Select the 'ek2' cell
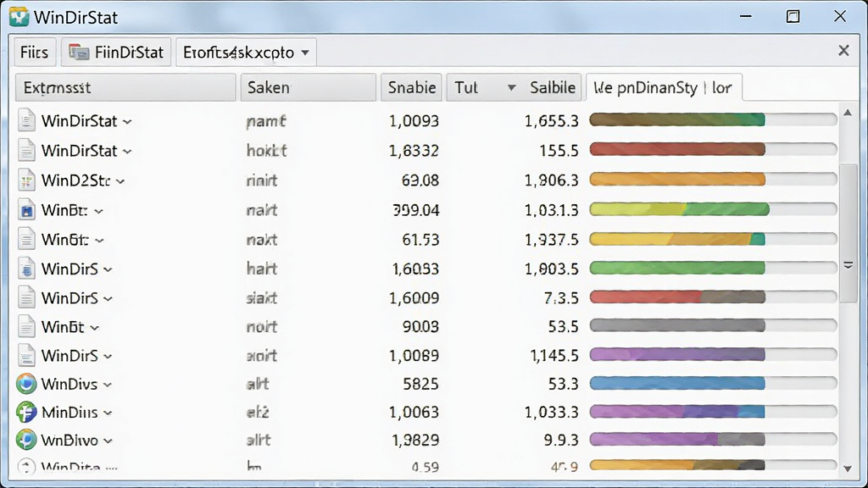Image resolution: width=868 pixels, height=488 pixels. (258, 413)
